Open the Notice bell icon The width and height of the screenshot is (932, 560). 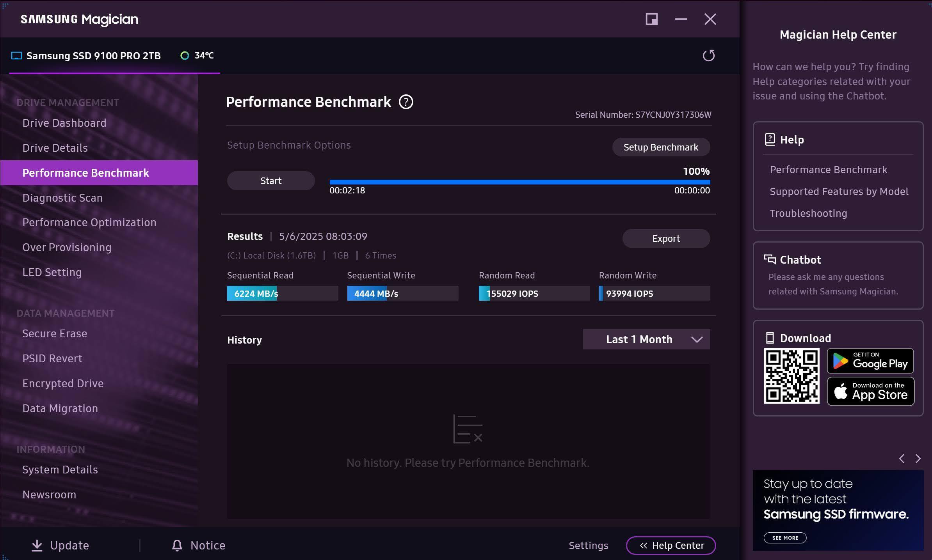[x=177, y=545]
